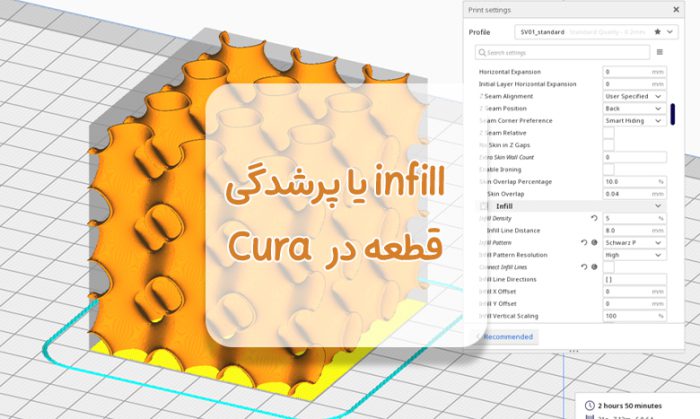
Task: Open the settings visibility hamburger menu
Action: click(x=659, y=52)
